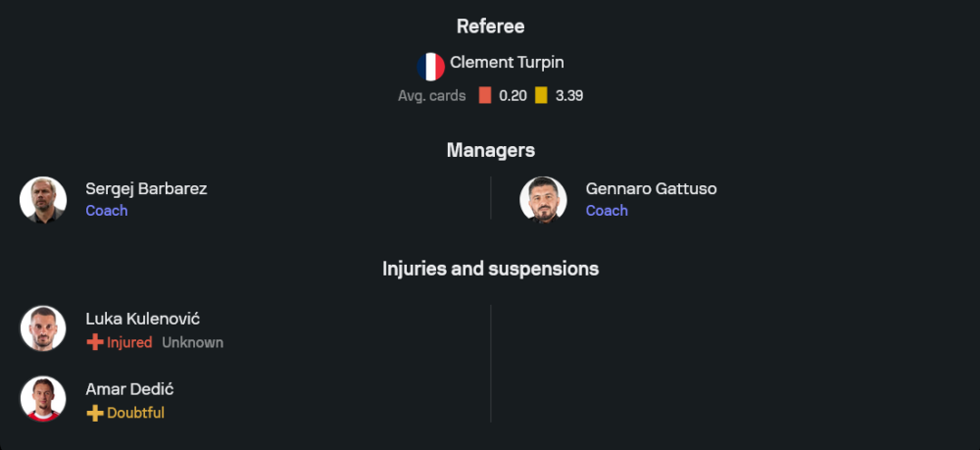
Task: Click the yellow doubtful cross icon
Action: (95, 413)
